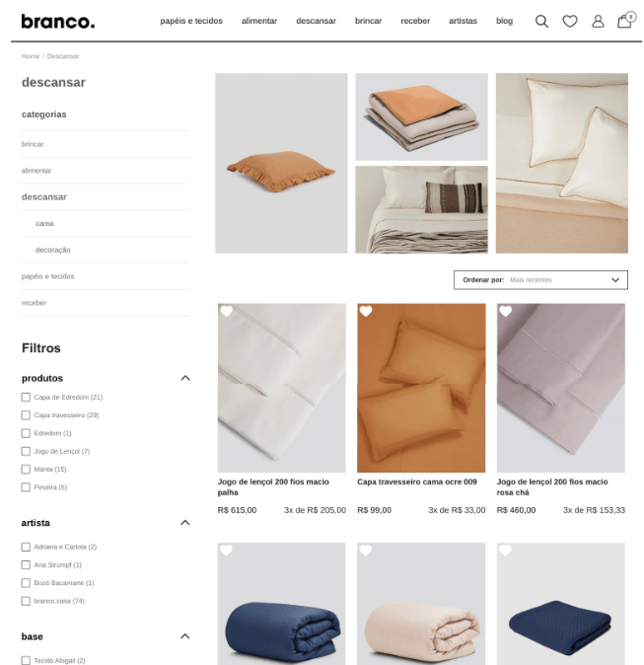Favorite the Jogo de lençol palha product
Viewport: 644px width, 665px height.
(x=227, y=312)
